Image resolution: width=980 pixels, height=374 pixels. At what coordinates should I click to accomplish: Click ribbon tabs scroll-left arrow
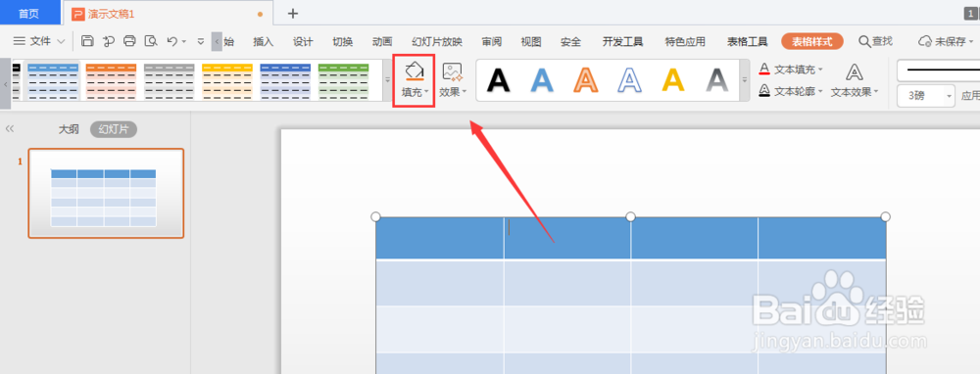point(217,42)
